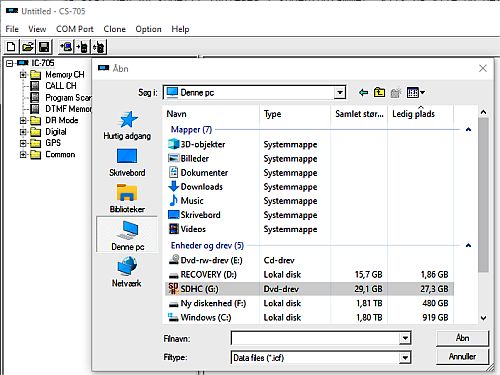500x375 pixels.
Task: Collapse the Mapper (7) group
Action: click(468, 129)
